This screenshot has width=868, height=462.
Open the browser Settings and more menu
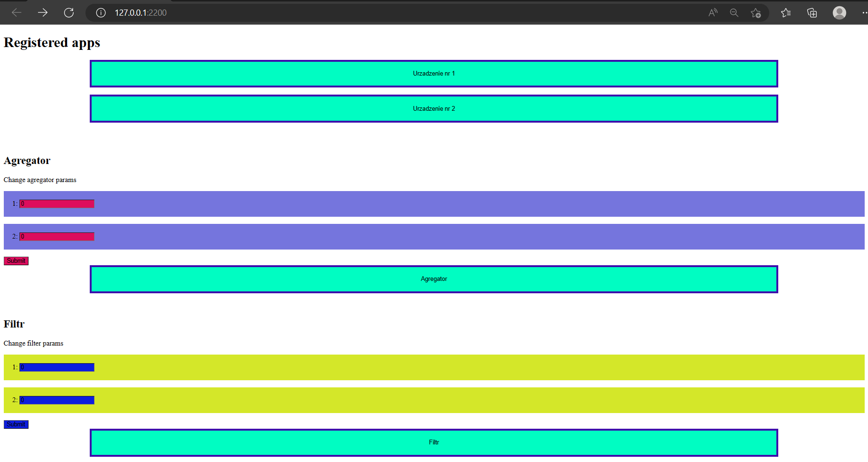(864, 13)
